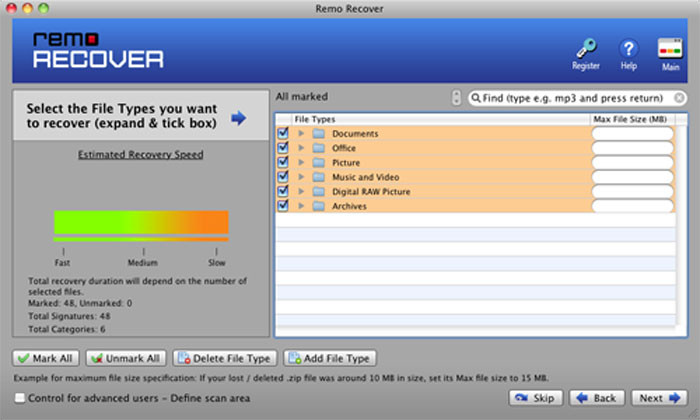The height and width of the screenshot is (420, 700).
Task: Expand the Archives category
Action: [x=301, y=206]
